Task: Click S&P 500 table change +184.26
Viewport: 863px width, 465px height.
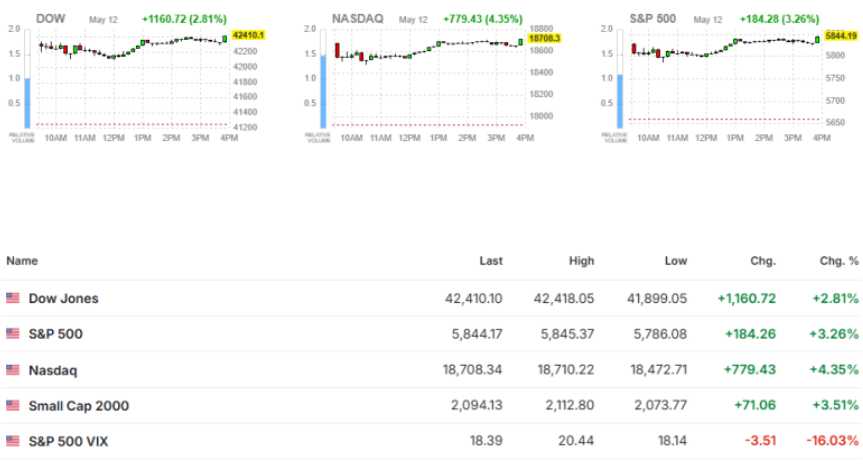Action: (750, 334)
